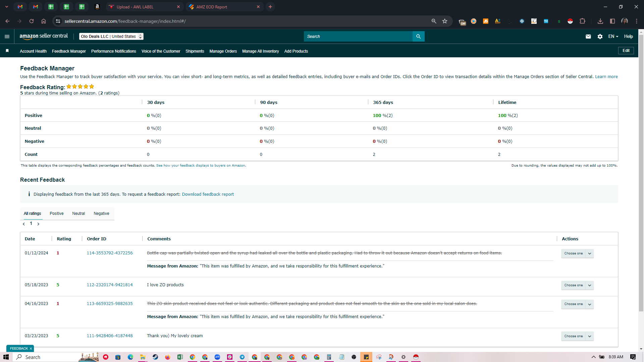This screenshot has width=644, height=362.
Task: Open order 114-3553792-4372256
Action: (x=110, y=253)
